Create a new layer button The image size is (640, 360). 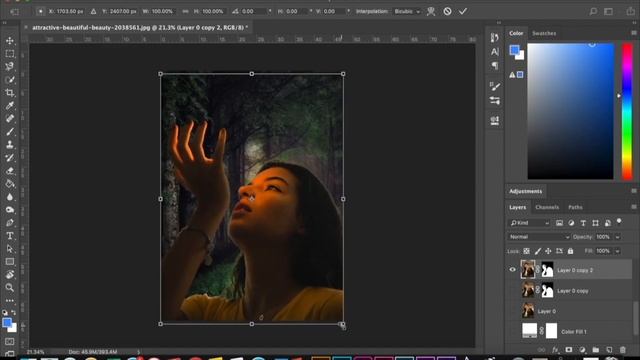coord(609,350)
